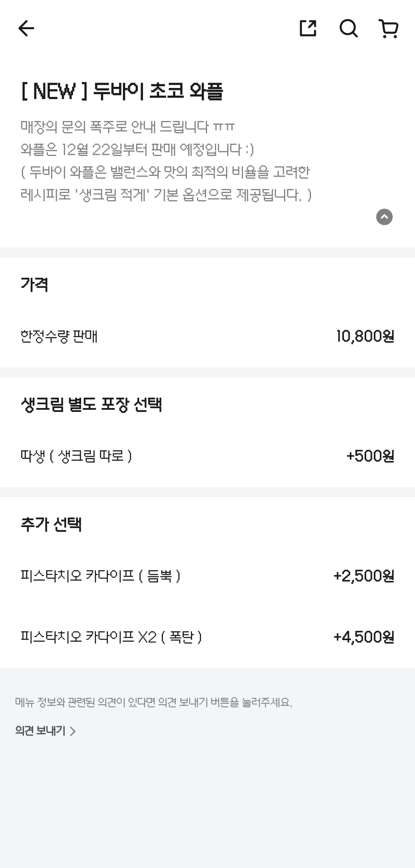The image size is (415, 868).
Task: Click the 추가 선택 section heading
Action: pyautogui.click(x=51, y=524)
